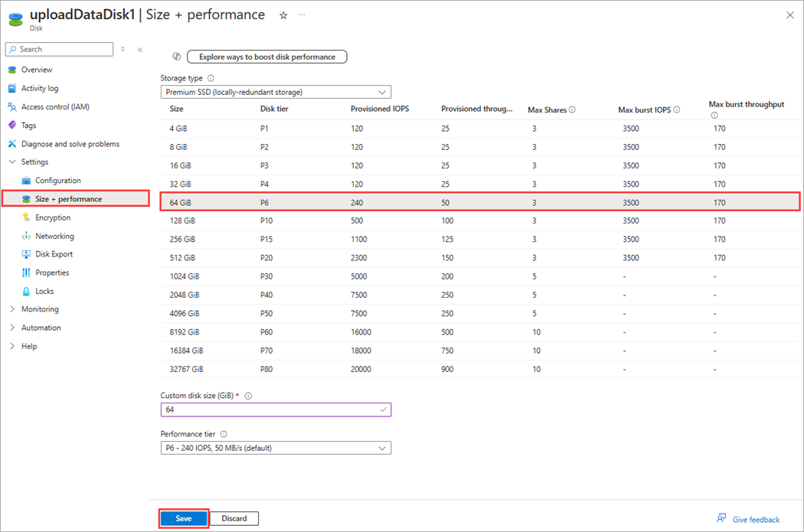Select the 16 GiB size row

pyautogui.click(x=479, y=165)
